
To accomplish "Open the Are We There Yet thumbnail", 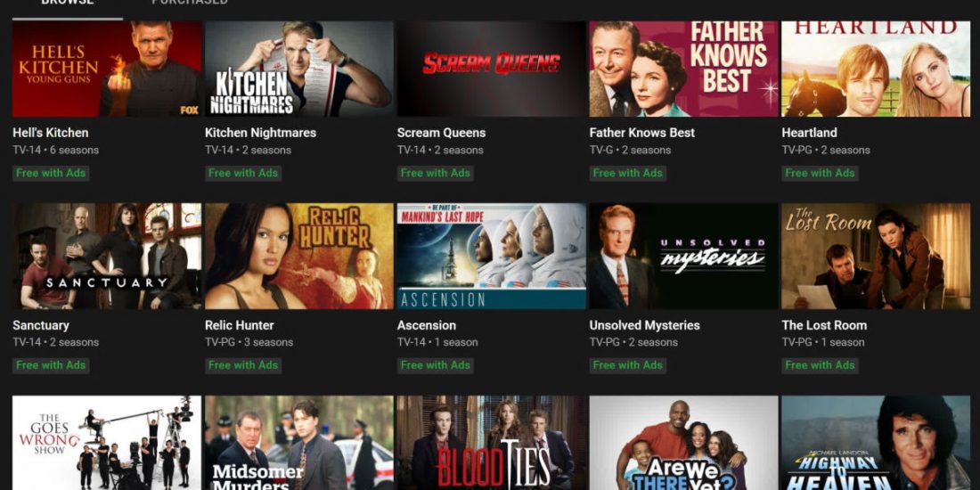I will click(x=683, y=443).
